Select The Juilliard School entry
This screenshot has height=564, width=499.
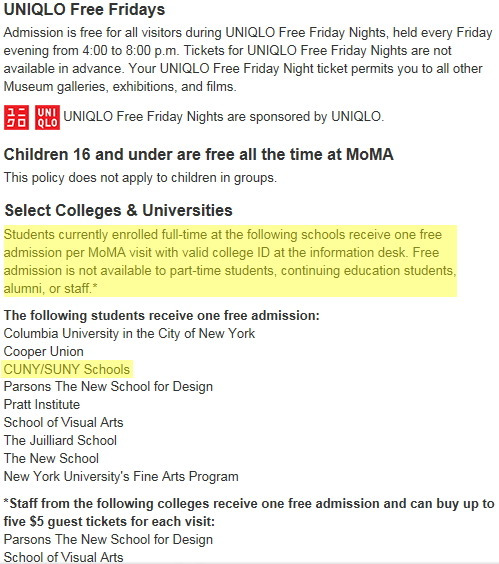(60, 440)
